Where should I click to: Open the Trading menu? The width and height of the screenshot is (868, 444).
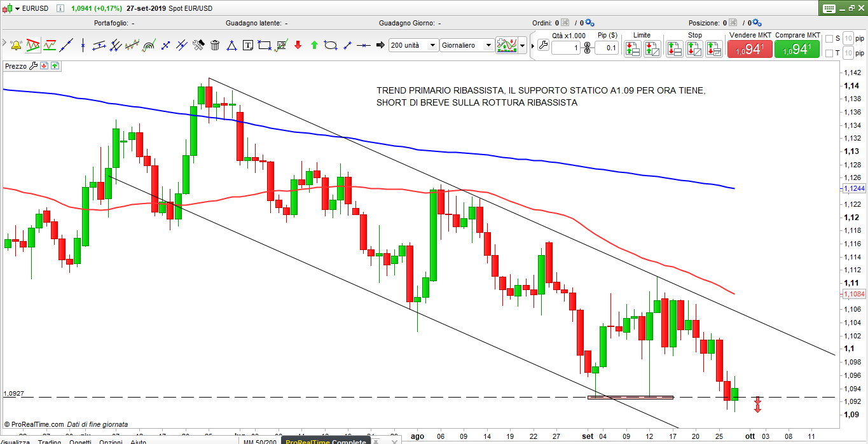[49, 441]
